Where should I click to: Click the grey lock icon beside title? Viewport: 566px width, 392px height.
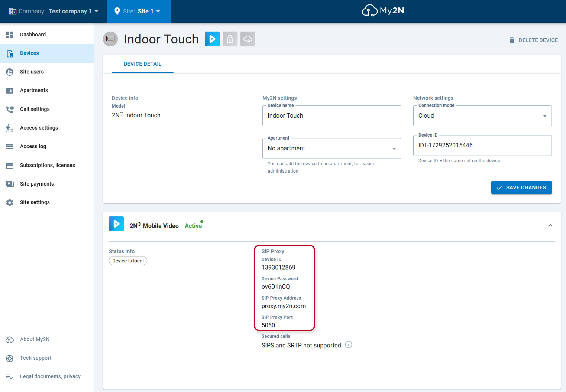tap(230, 39)
